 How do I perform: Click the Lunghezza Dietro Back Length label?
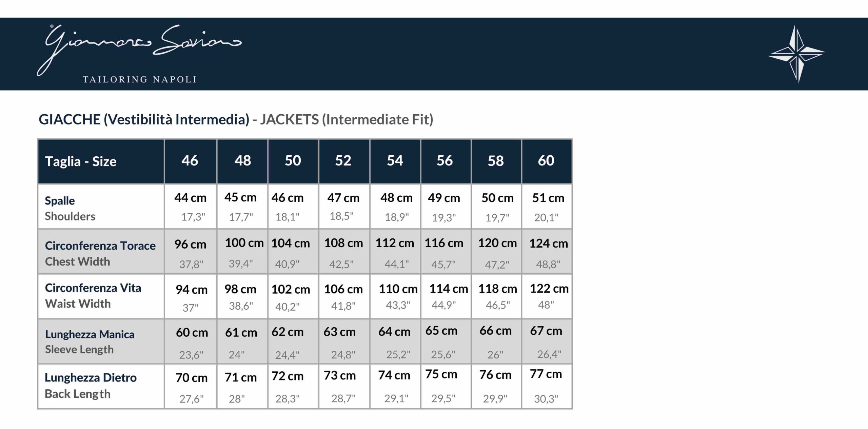tap(91, 386)
